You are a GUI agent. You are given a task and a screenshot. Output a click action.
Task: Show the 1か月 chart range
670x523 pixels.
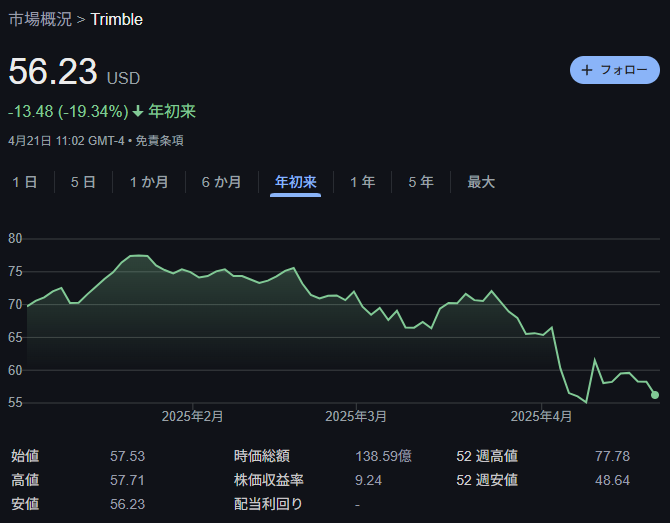pyautogui.click(x=149, y=182)
